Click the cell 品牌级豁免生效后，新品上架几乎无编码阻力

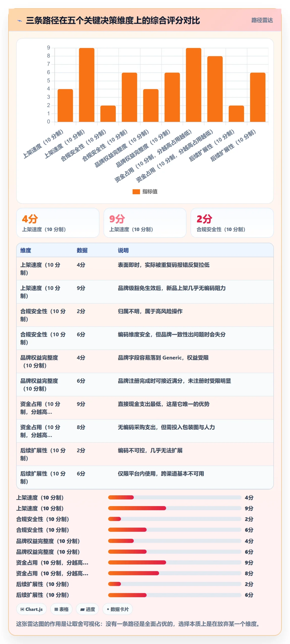click(x=172, y=288)
